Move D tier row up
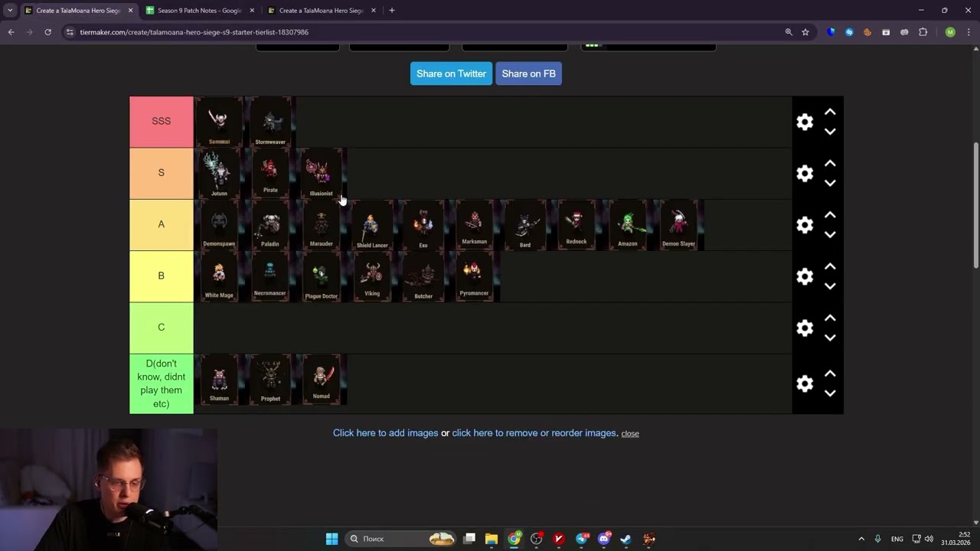The image size is (980, 551). [x=830, y=373]
